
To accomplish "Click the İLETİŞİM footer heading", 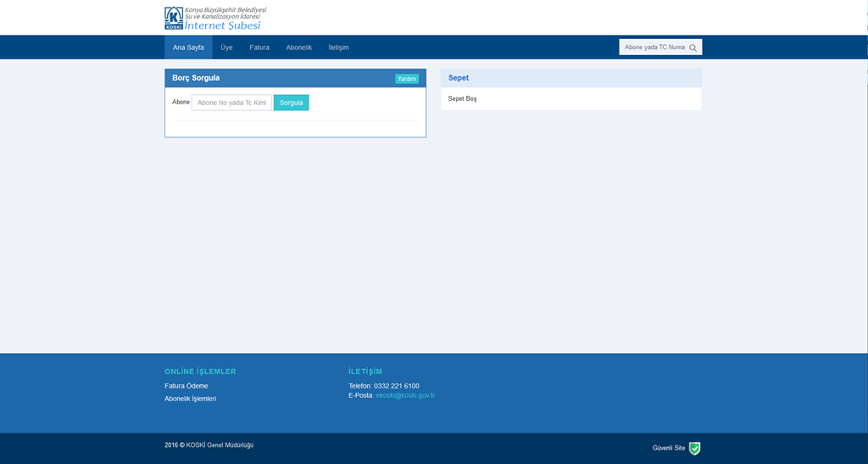I will [x=365, y=372].
